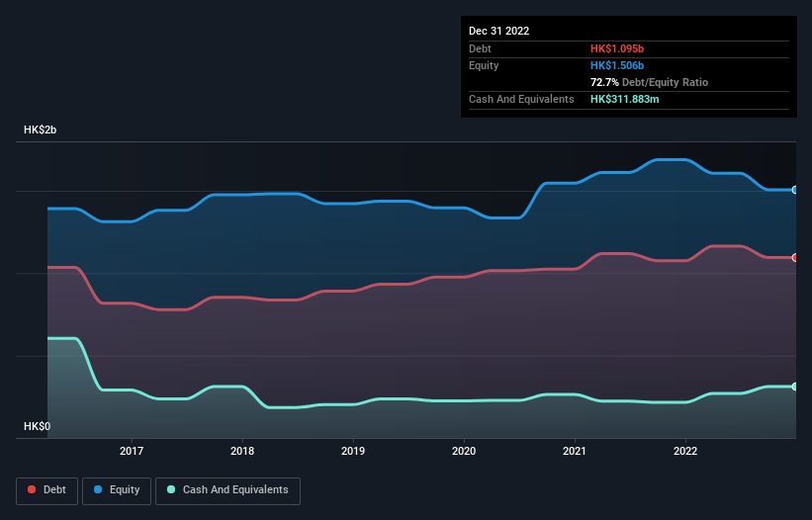The width and height of the screenshot is (812, 520).
Task: Toggle the Cash And Equivalents legend button
Action: [x=227, y=490]
